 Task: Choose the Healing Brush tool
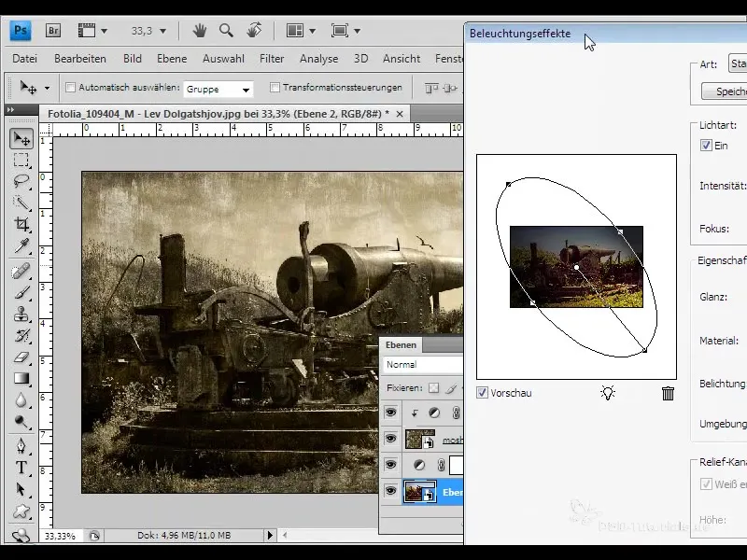pos(21,272)
